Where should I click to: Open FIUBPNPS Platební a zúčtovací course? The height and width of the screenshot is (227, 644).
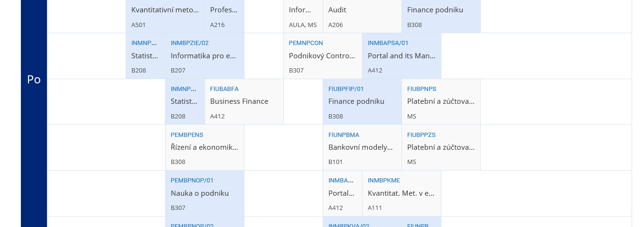pos(441,101)
